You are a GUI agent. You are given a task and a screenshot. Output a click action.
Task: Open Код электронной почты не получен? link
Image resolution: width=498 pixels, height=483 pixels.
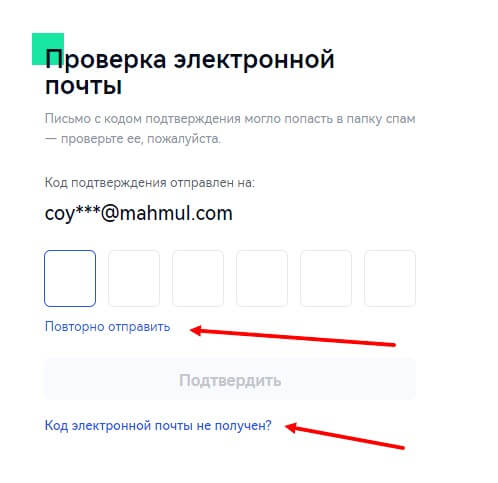(158, 426)
